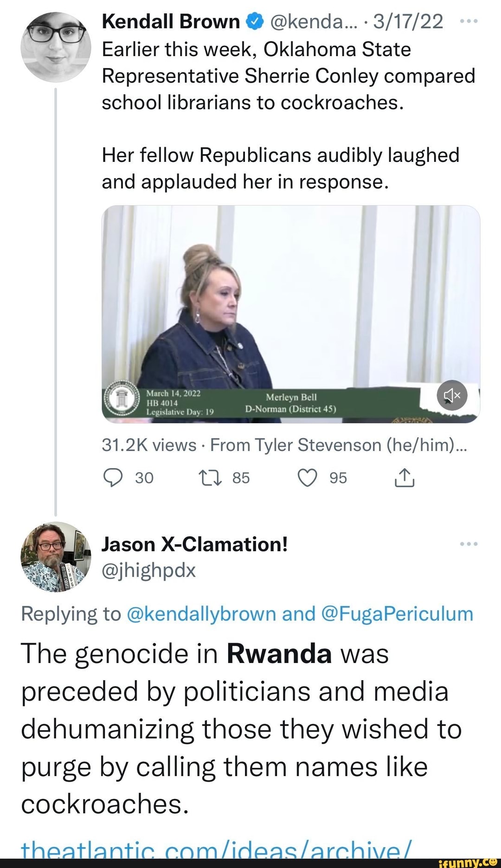Open Kendall Brown's profile picture
This screenshot has width=501, height=868.
coord(56,47)
